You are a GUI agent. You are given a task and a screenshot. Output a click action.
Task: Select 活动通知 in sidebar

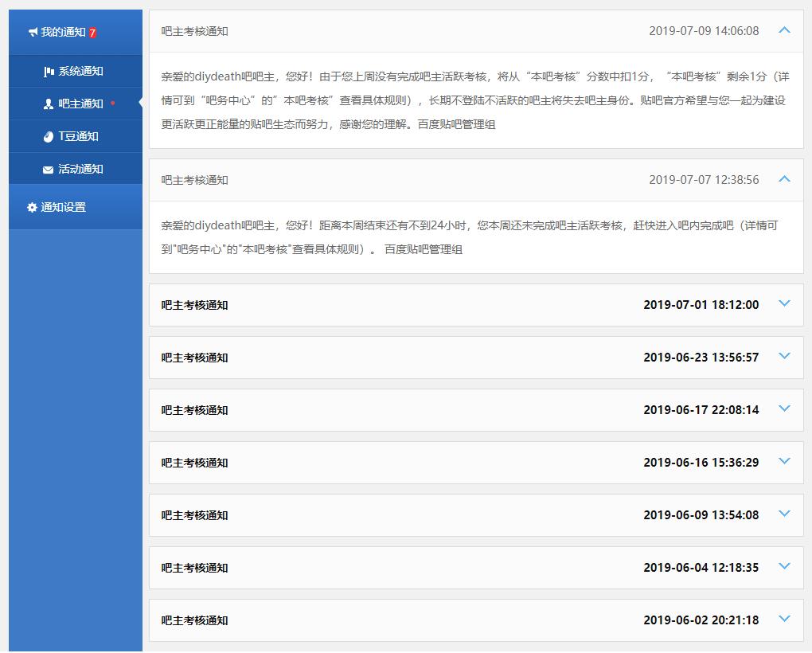(76, 169)
